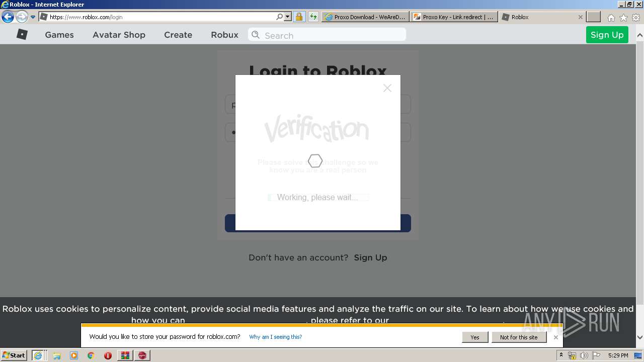Viewport: 644px width, 362px height.
Task: Click the network tray icon
Action: coord(572,355)
